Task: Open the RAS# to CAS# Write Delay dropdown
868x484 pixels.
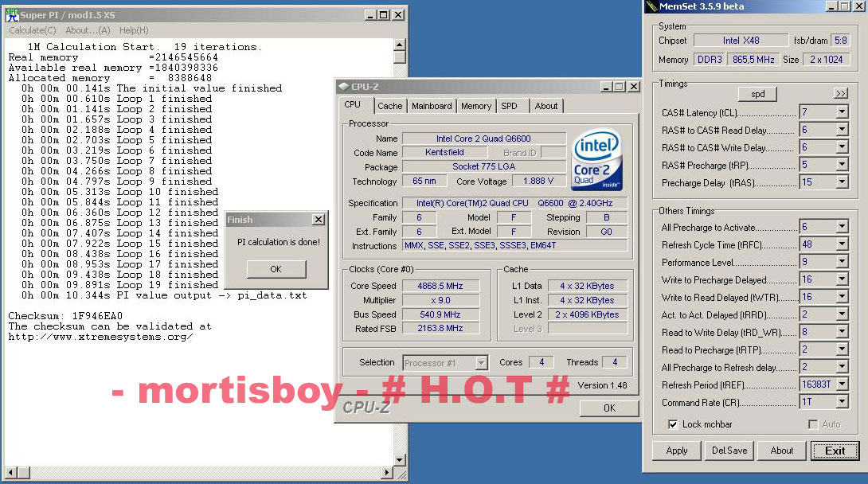Action: (842, 147)
